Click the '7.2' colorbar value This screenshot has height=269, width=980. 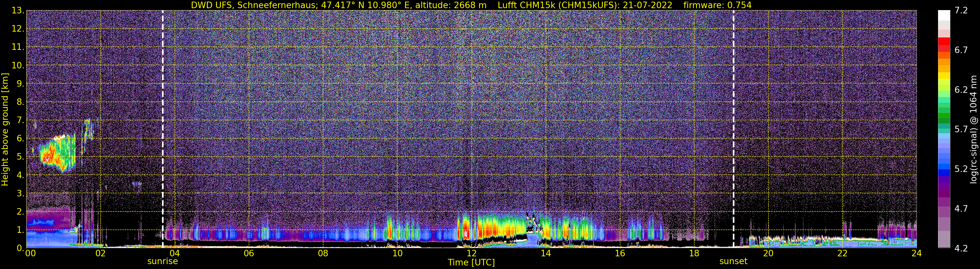pyautogui.click(x=961, y=10)
